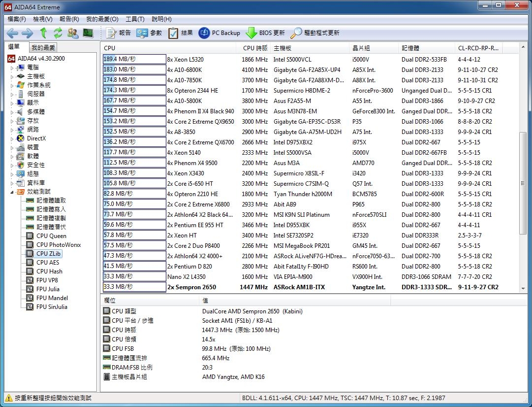Expand the 顯示 tree node

click(x=12, y=103)
